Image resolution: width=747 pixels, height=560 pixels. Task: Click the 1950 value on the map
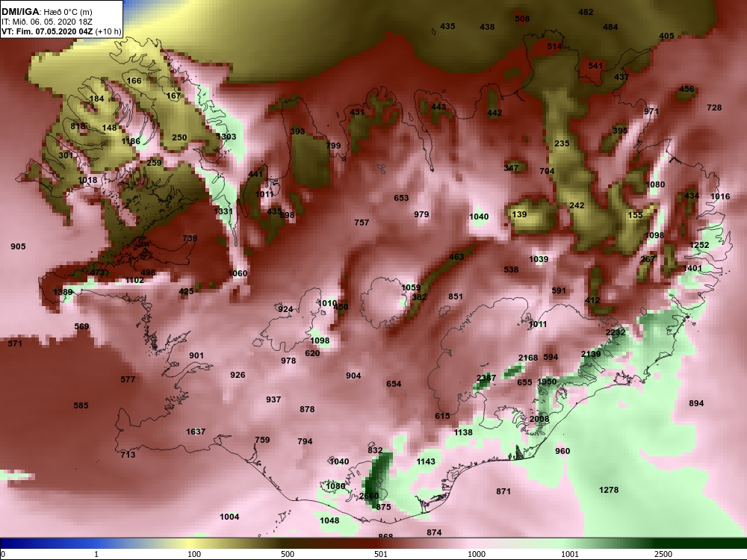coord(547,382)
